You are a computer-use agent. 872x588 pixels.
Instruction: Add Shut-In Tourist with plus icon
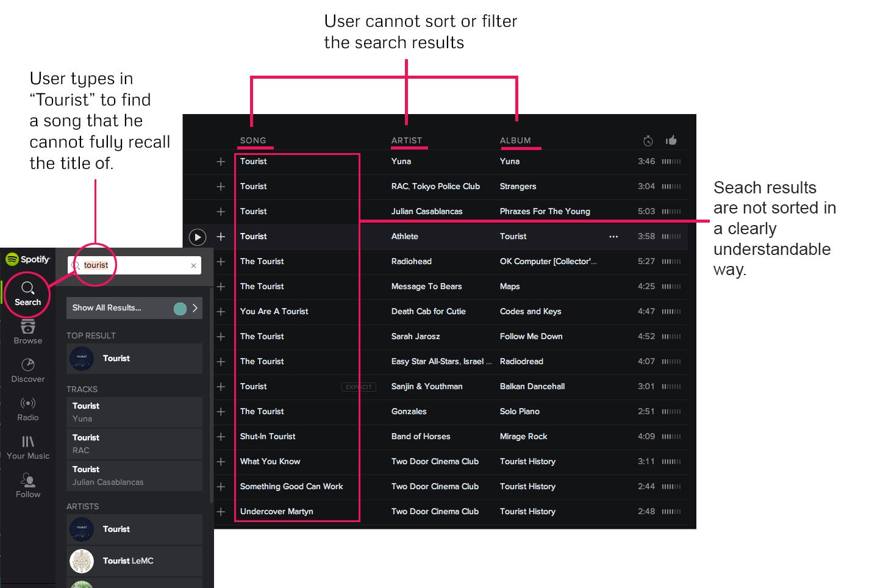click(x=221, y=437)
